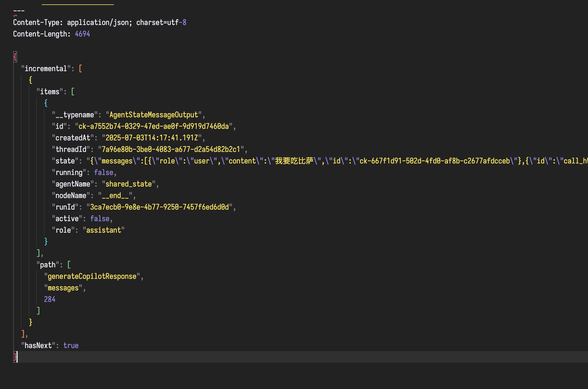Click the "active" key
Image resolution: width=588 pixels, height=389 pixels.
(67, 219)
